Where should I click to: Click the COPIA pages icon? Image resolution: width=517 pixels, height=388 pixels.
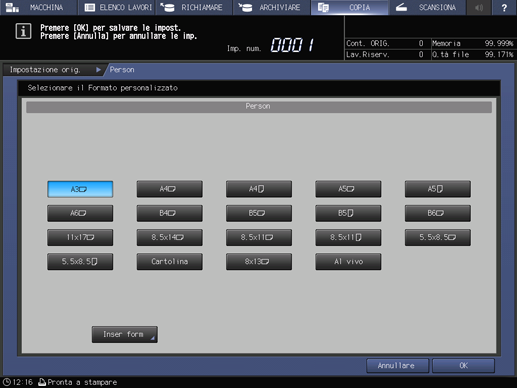pos(323,7)
